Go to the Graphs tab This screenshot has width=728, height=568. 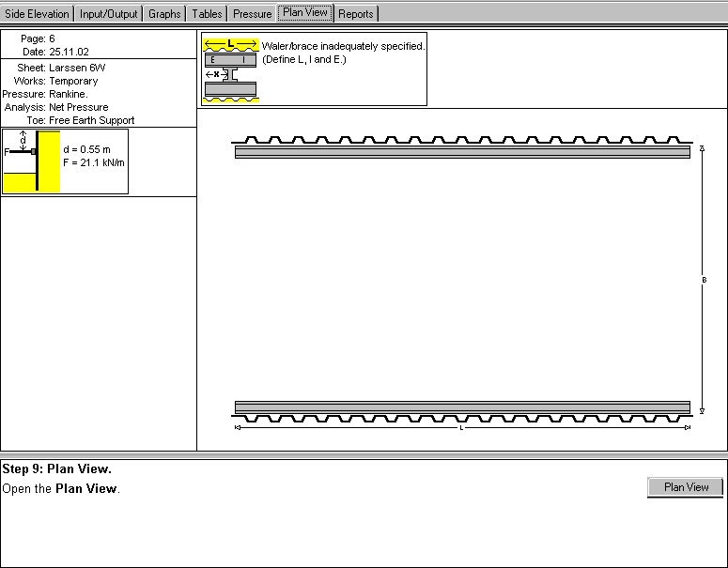tap(164, 14)
